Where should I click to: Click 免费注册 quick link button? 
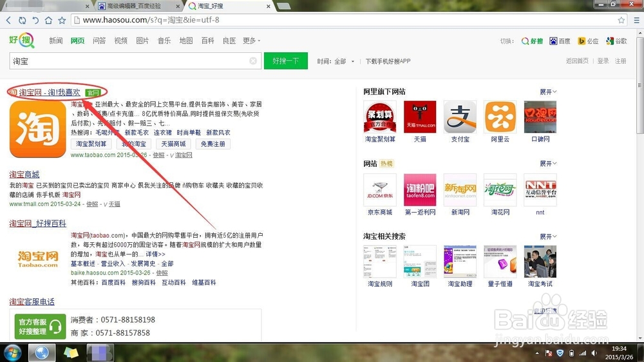[213, 144]
